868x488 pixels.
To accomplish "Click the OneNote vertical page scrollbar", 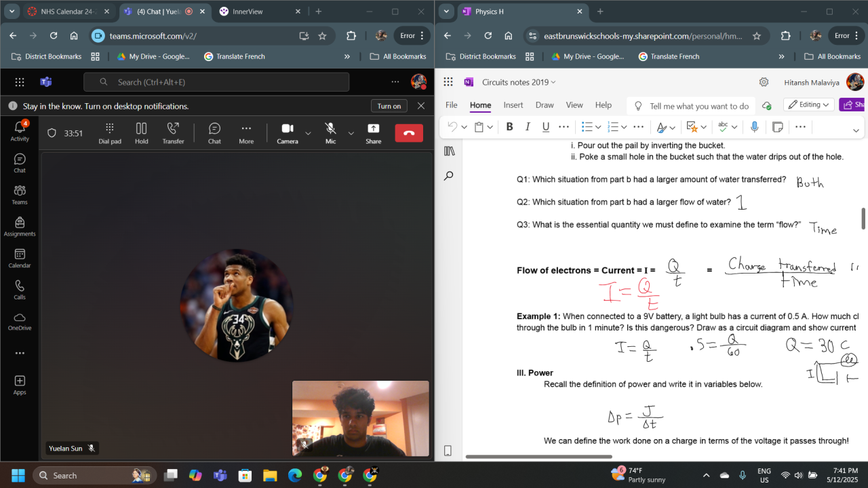I will [863, 219].
